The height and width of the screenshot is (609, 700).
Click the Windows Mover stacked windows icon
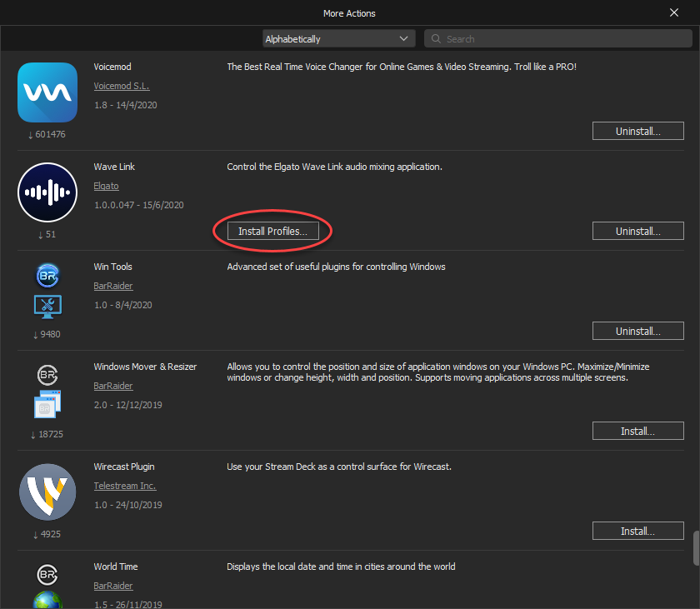point(47,404)
